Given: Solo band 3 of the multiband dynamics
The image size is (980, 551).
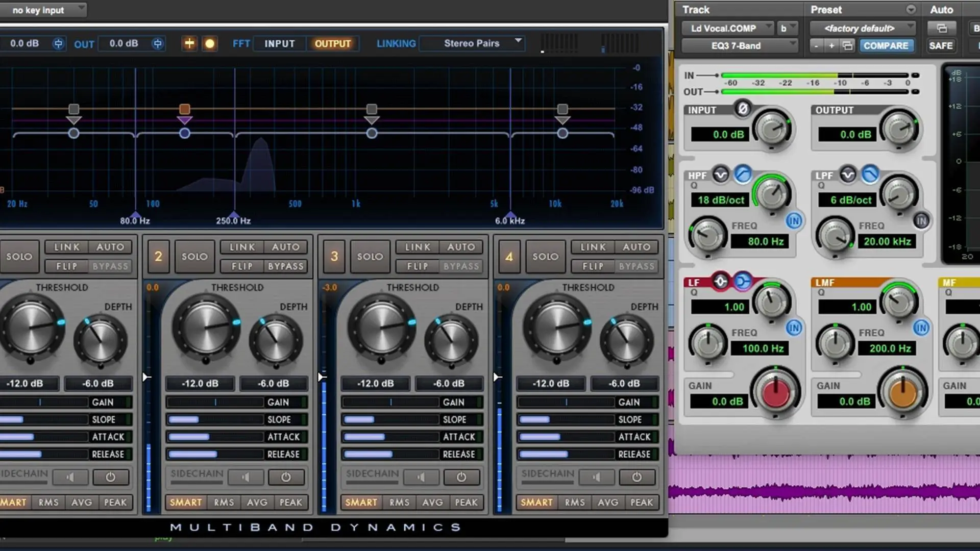Looking at the screenshot, I should pos(370,257).
